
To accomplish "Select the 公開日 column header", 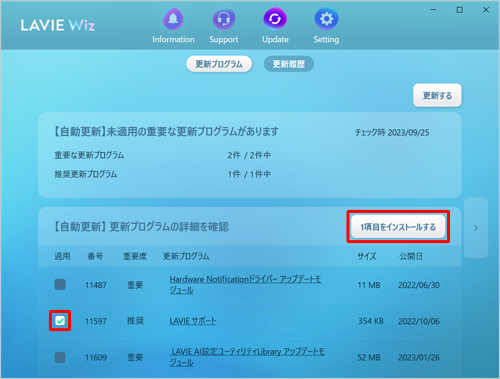I will [x=411, y=256].
